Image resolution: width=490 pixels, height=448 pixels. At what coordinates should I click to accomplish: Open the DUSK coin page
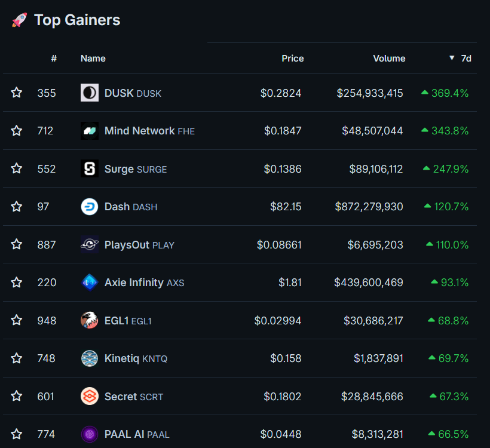pyautogui.click(x=133, y=93)
